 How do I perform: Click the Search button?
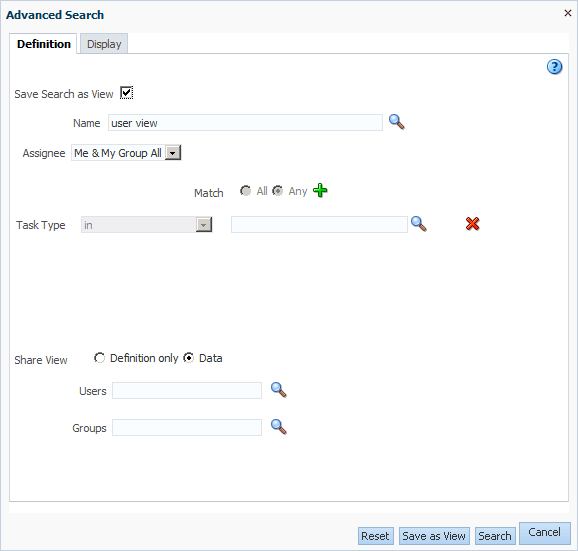coord(495,536)
